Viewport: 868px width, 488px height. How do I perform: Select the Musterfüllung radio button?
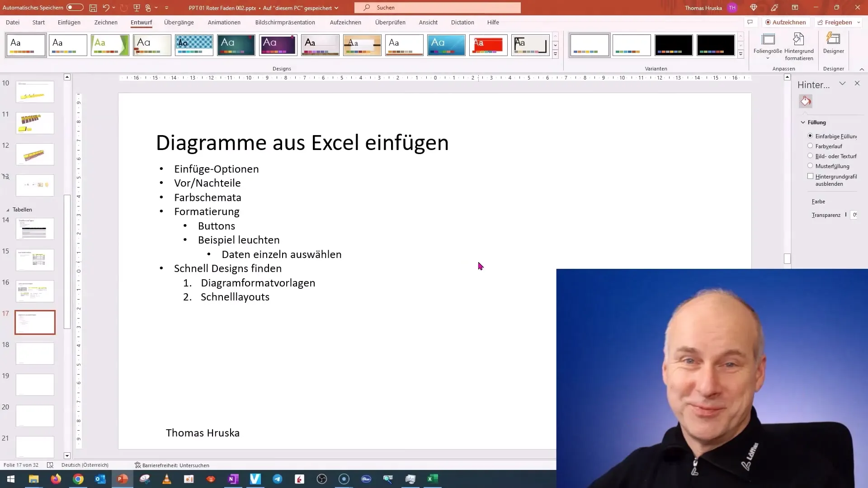point(810,166)
